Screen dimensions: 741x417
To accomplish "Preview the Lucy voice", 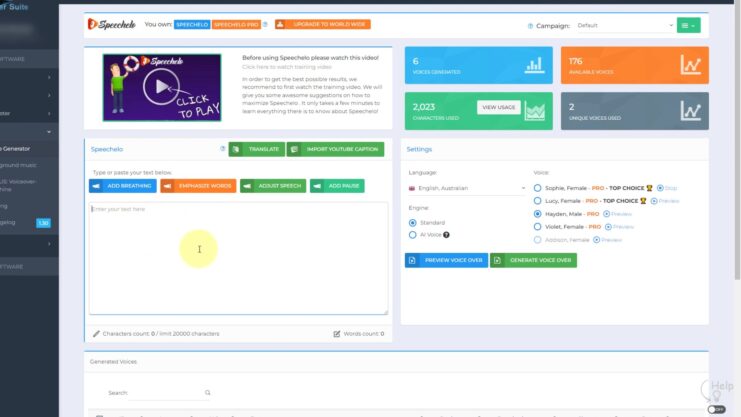I will 665,201.
